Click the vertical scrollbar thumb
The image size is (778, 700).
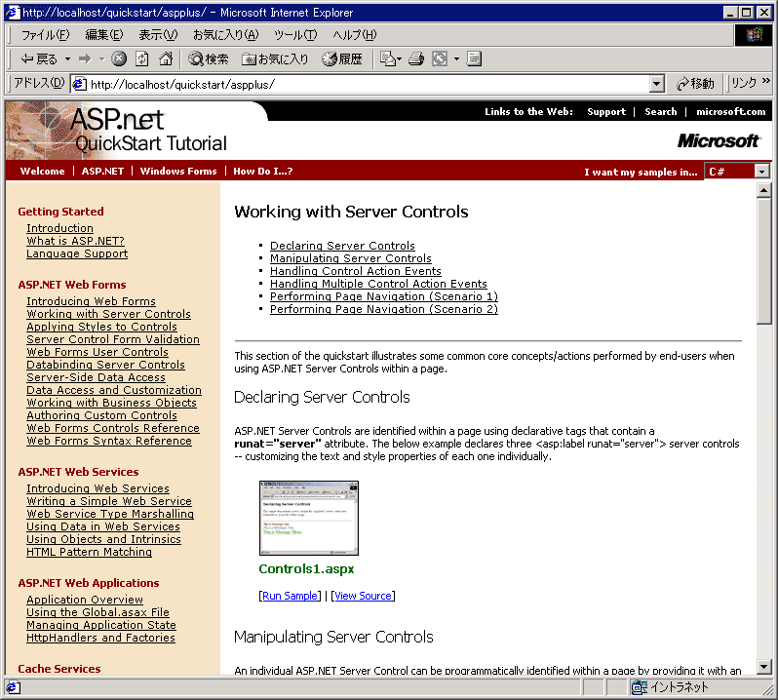[763, 261]
